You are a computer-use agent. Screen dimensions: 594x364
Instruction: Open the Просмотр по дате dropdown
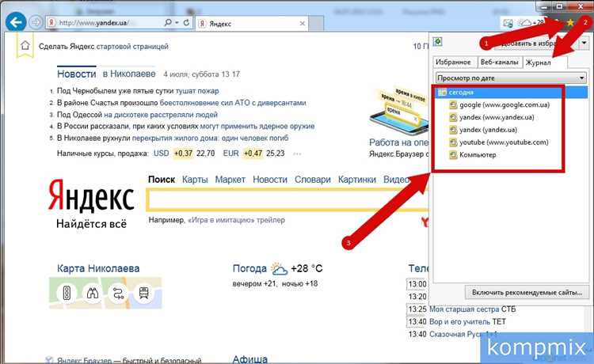click(511, 78)
